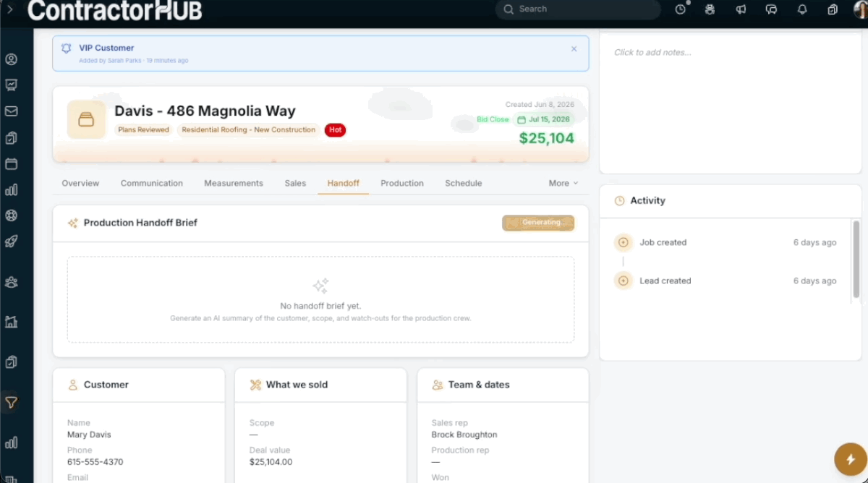Click the job briefcase icon beside Davis title
This screenshot has height=483, width=868.
click(x=86, y=119)
